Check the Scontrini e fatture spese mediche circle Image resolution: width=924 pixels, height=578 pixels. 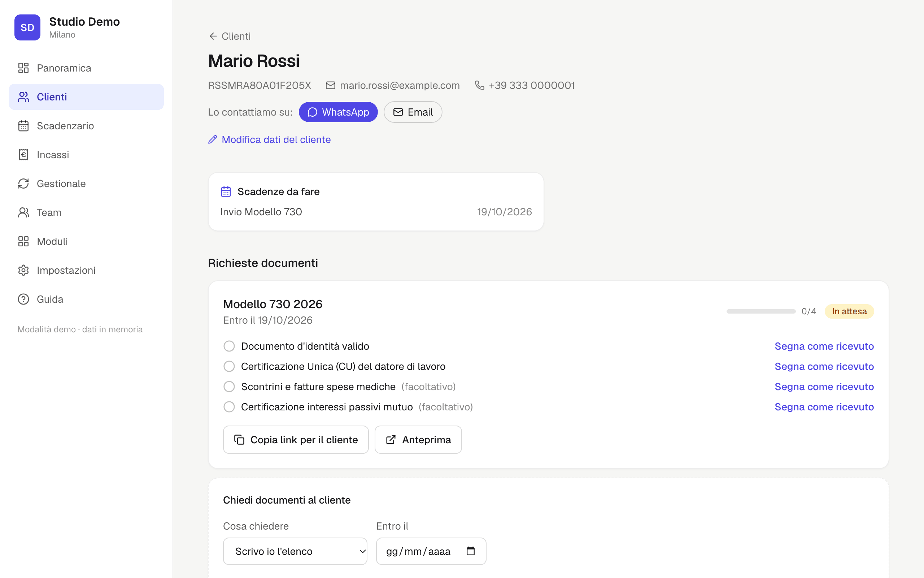click(x=229, y=387)
